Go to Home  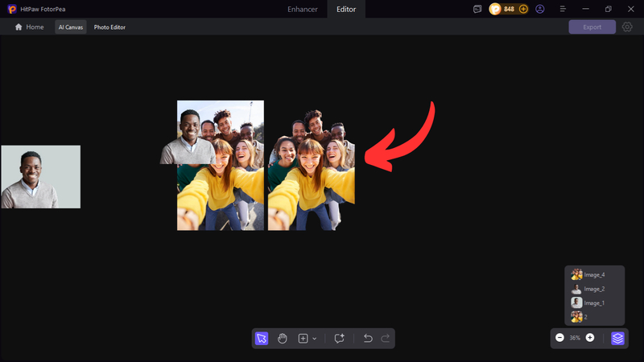[x=29, y=27]
